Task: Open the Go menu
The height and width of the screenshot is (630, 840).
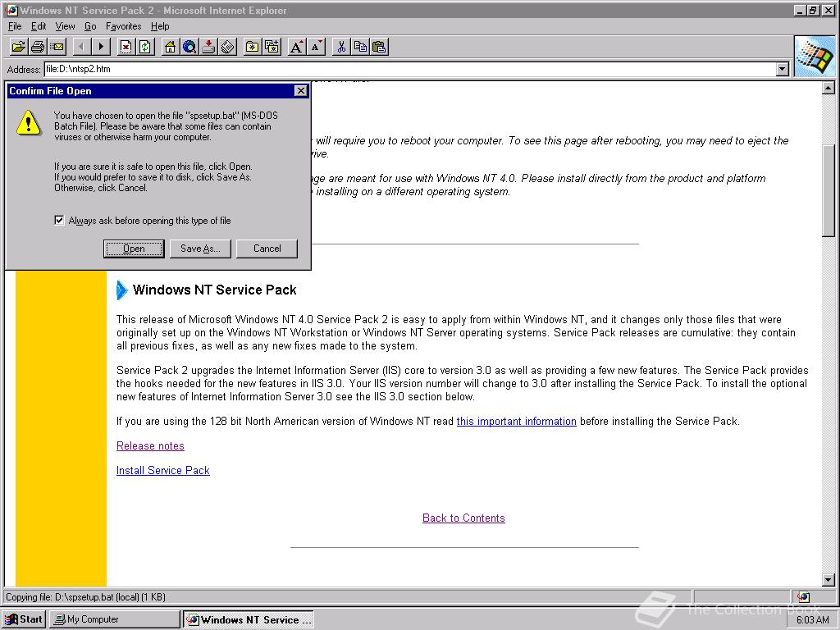Action: click(x=90, y=26)
